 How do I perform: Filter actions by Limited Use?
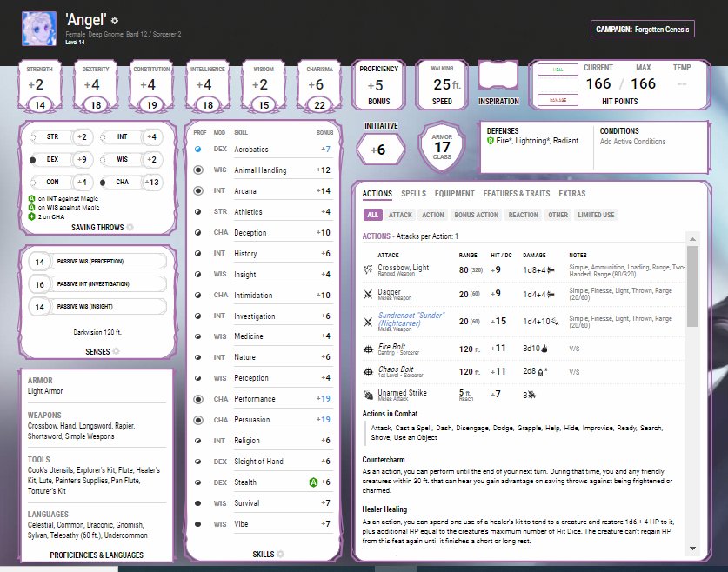596,215
